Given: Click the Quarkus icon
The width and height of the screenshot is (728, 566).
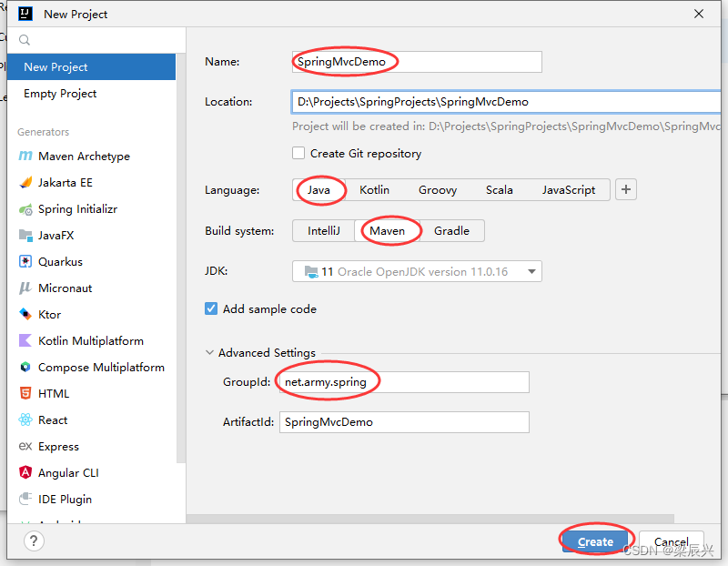Looking at the screenshot, I should coord(25,261).
